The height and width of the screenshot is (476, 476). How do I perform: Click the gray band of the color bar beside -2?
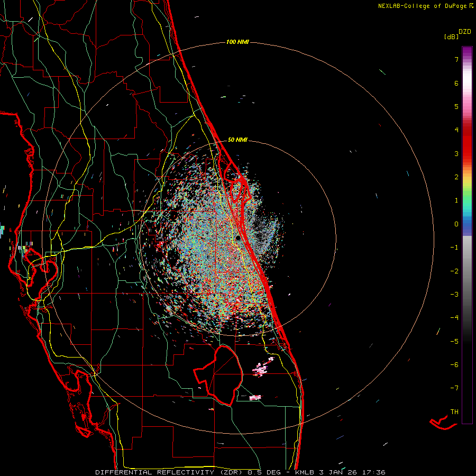point(467,271)
